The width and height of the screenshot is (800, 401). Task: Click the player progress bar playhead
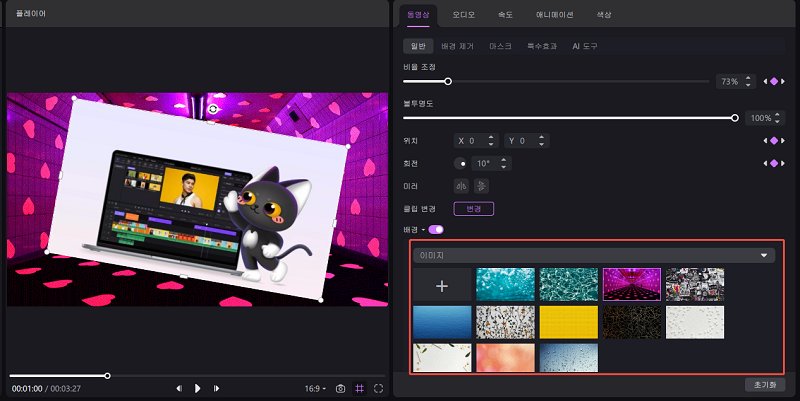click(x=107, y=376)
